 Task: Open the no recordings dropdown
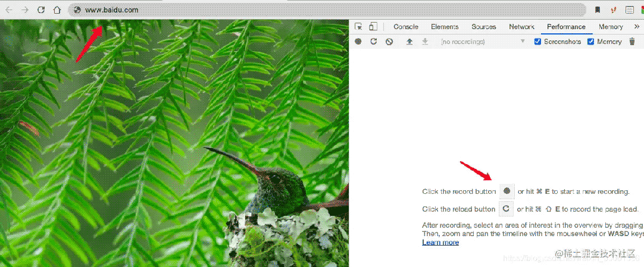pyautogui.click(x=483, y=42)
